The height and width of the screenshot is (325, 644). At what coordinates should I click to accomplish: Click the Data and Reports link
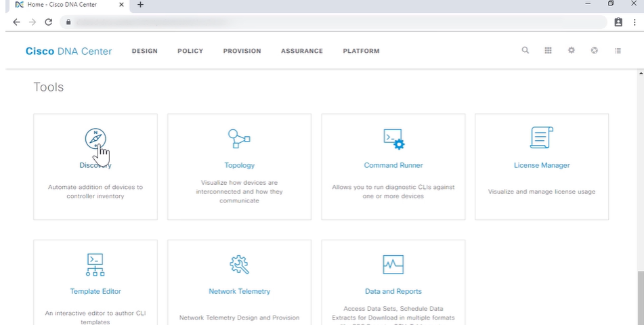point(393,291)
